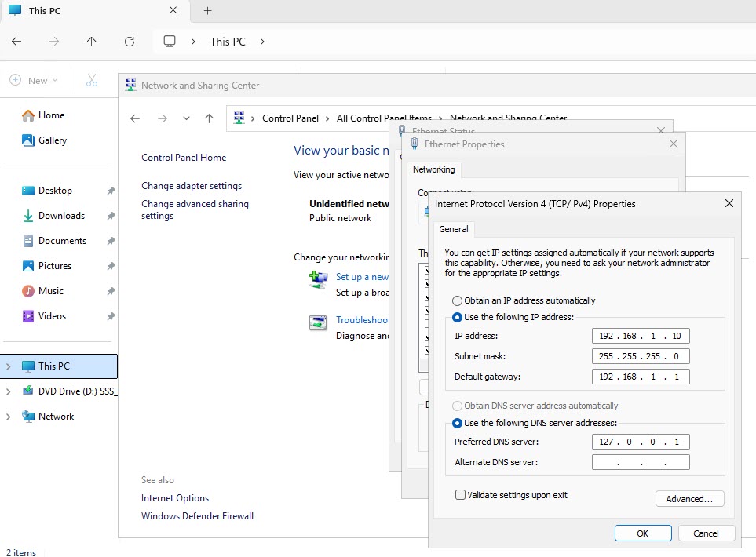The image size is (756, 557).
Task: Click the Cut scissors icon
Action: (x=92, y=81)
